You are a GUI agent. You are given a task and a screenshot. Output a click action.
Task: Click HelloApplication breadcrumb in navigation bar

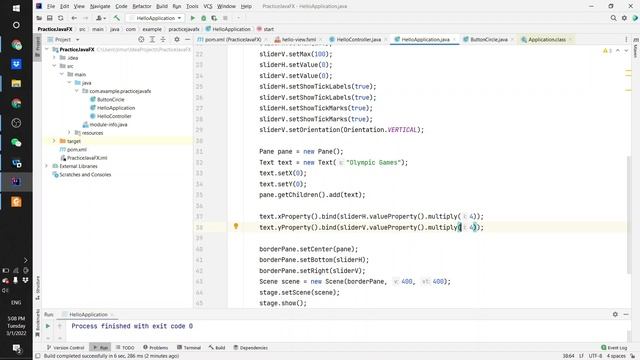click(x=228, y=29)
